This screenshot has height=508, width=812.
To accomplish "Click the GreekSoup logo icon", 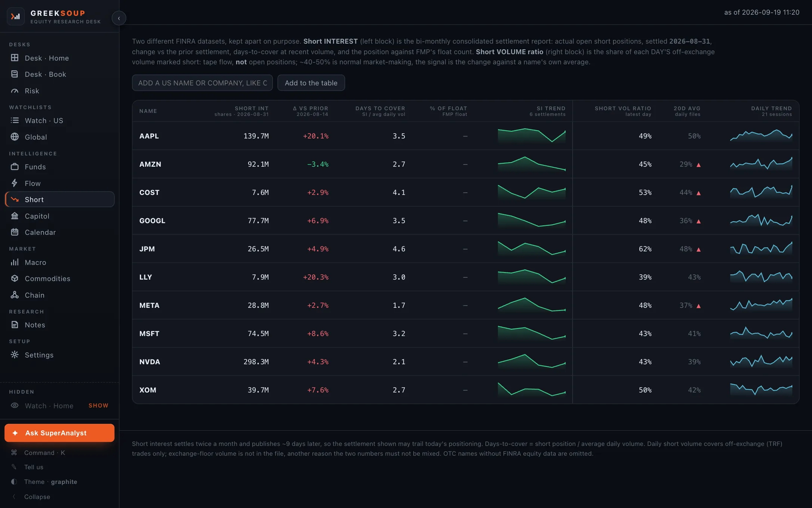I will point(15,16).
